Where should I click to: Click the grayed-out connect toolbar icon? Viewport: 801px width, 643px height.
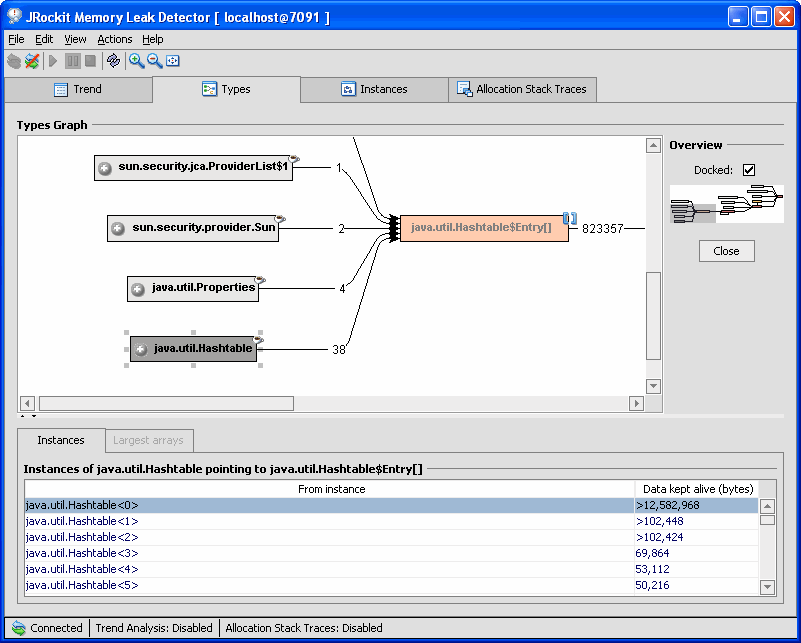[x=14, y=61]
